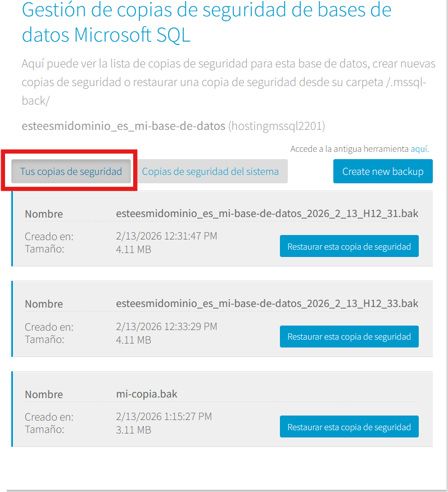The height and width of the screenshot is (492, 448).
Task: Restore the mi-copia.bak backup
Action: 349,427
